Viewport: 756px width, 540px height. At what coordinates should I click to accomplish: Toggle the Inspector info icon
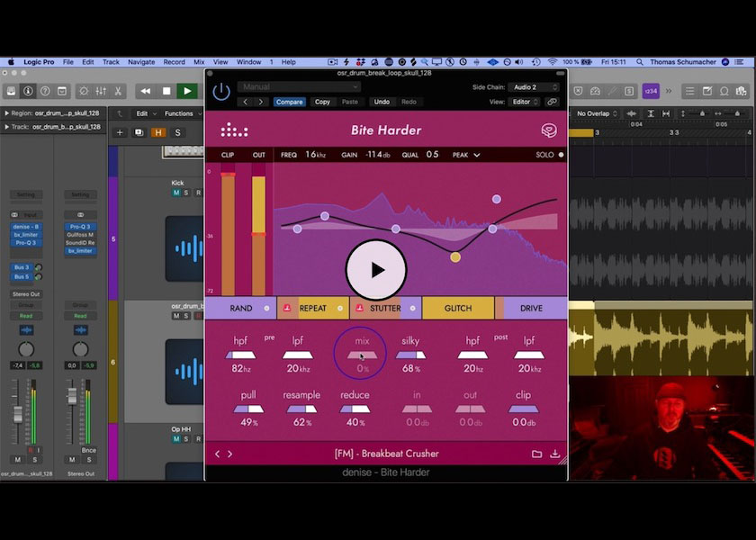coord(28,91)
